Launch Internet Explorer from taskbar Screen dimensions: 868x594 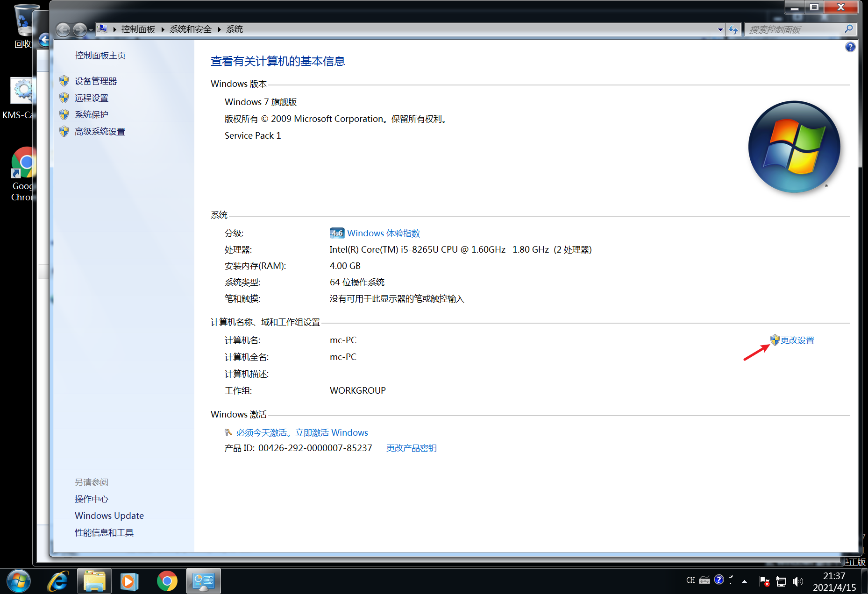point(58,581)
